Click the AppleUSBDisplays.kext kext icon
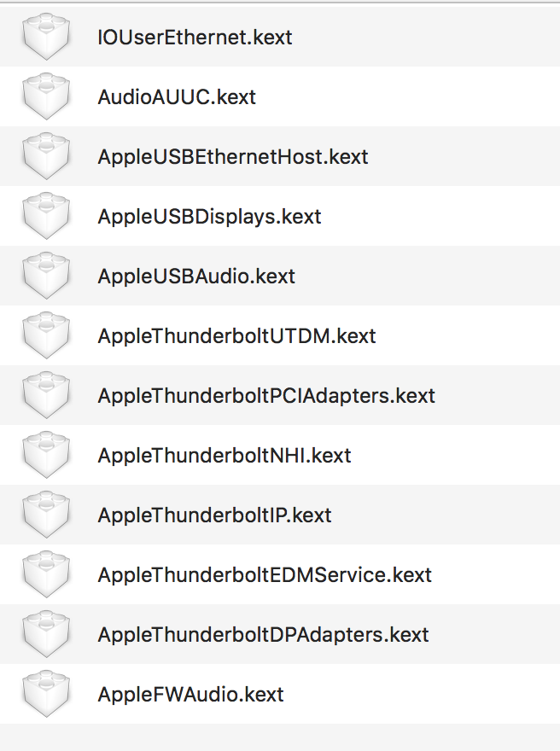 coord(46,216)
